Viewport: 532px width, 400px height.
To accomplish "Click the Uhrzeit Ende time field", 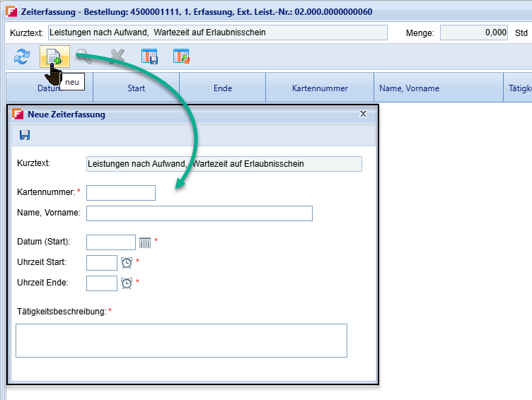I will pyautogui.click(x=101, y=283).
